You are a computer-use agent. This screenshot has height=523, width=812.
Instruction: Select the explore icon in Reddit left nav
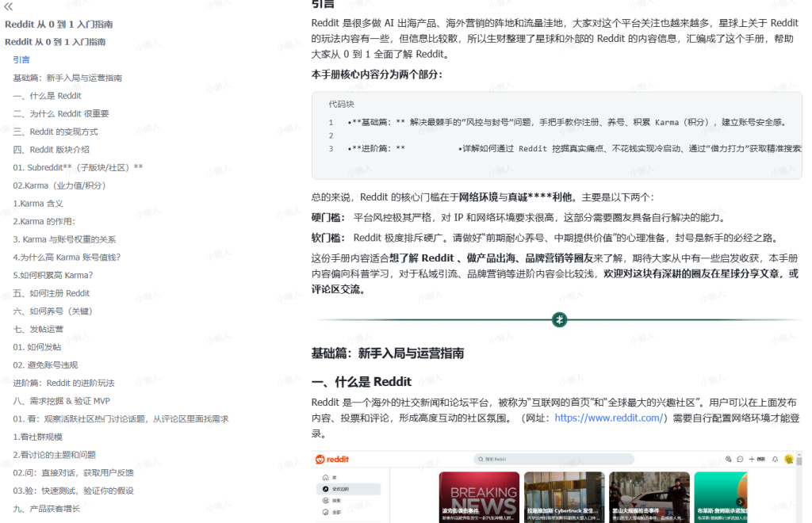[325, 500]
